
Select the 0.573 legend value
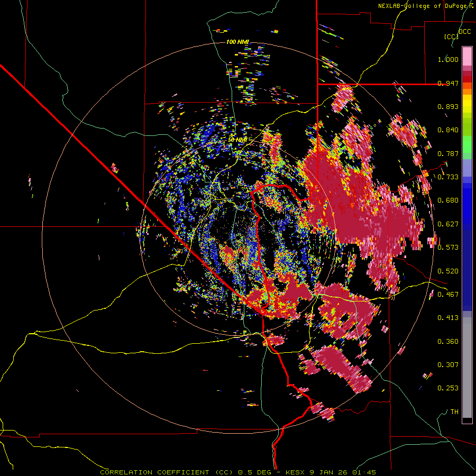point(448,248)
